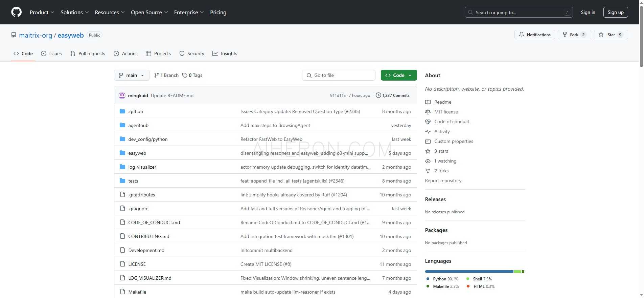
Task: Click the LICENSE file icon
Action: click(122, 264)
